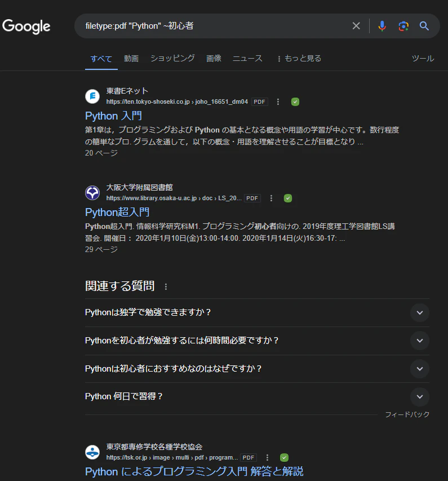
Task: Open options next to 関連する質問 heading
Action: (x=166, y=286)
